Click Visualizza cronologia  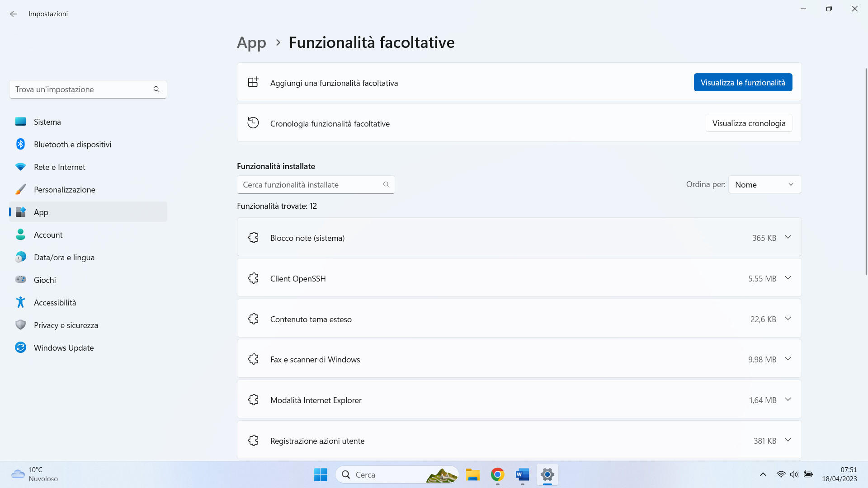[x=749, y=123]
